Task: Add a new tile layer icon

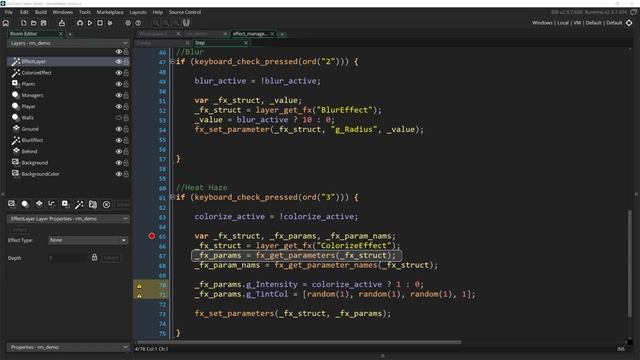Action: tap(39, 204)
